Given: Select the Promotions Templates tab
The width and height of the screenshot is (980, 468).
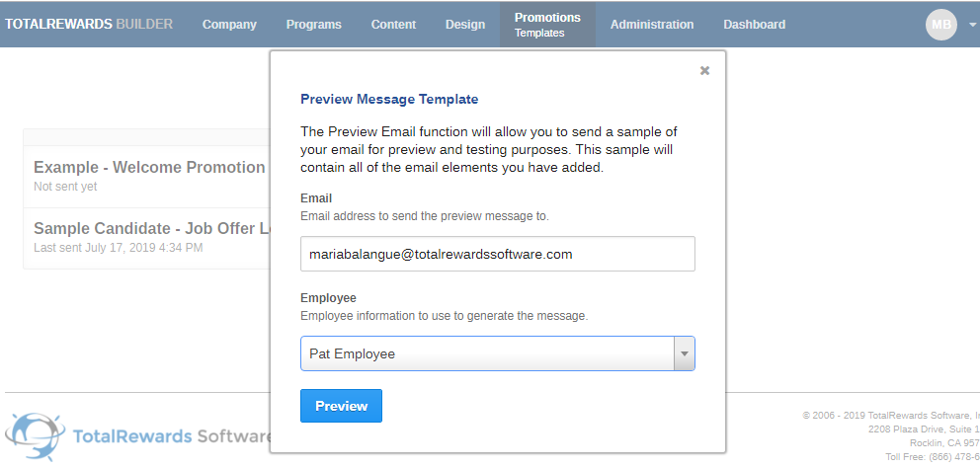Looking at the screenshot, I should click(547, 25).
